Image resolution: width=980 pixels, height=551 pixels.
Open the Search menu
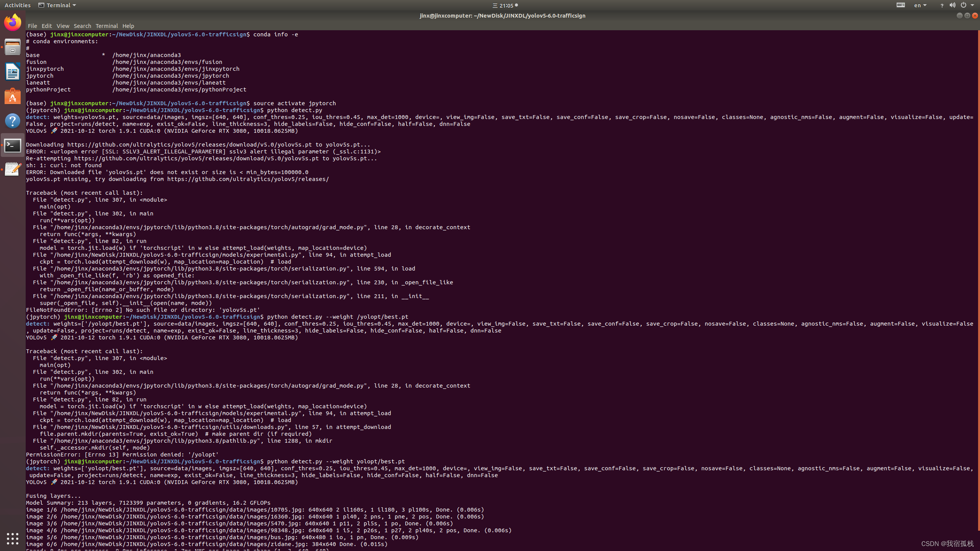coord(82,26)
